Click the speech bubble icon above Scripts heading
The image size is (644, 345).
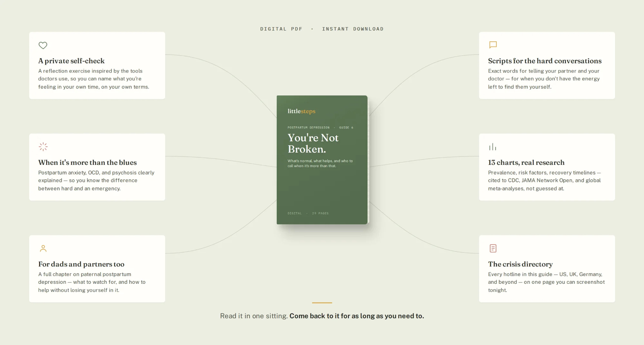pyautogui.click(x=493, y=45)
